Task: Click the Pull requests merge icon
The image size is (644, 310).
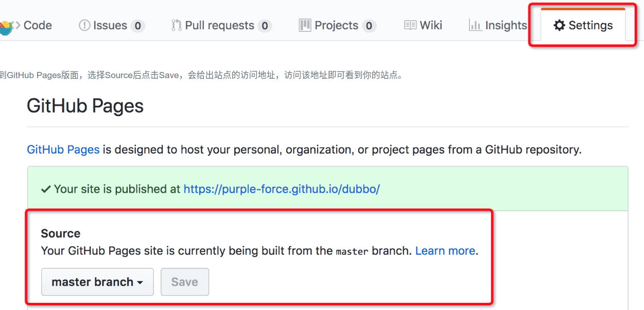Action: 177,25
